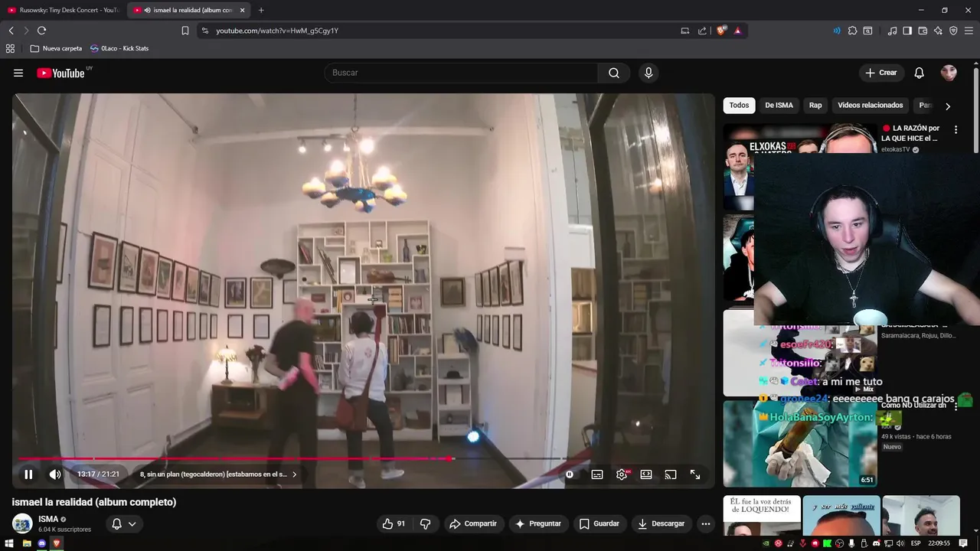Select the De ISMA filter chip
980x551 pixels.
pos(779,106)
